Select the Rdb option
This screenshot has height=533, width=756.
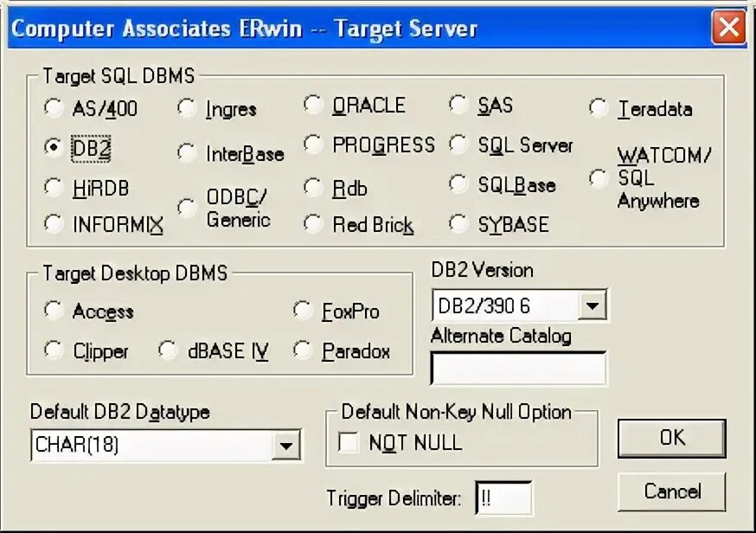pyautogui.click(x=313, y=187)
